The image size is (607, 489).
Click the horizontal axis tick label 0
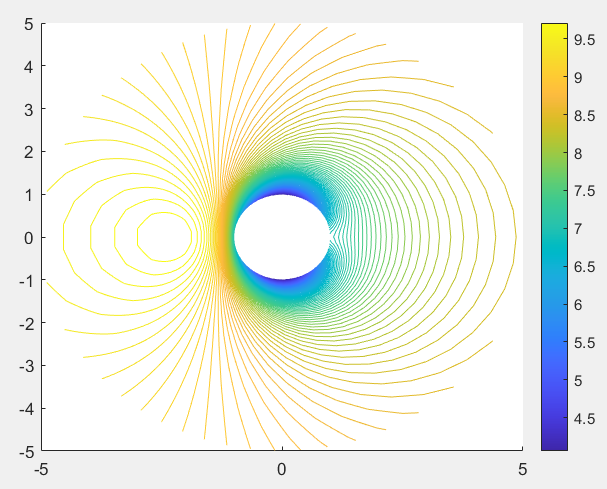(x=282, y=468)
